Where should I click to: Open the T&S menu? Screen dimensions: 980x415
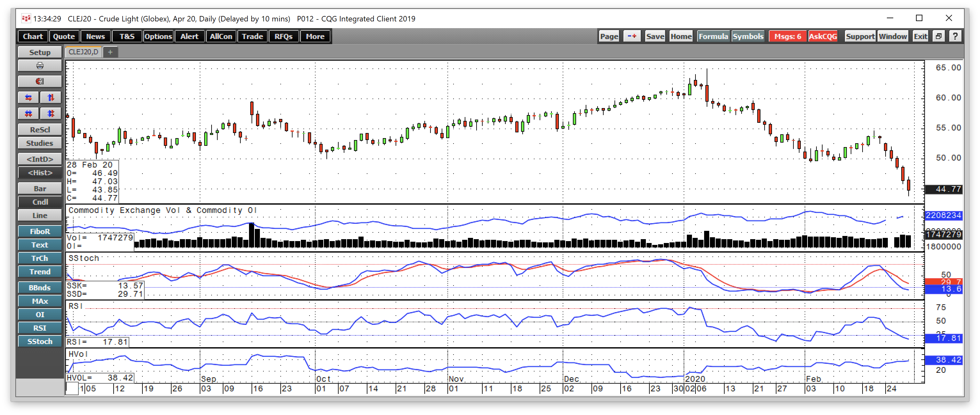(x=127, y=36)
